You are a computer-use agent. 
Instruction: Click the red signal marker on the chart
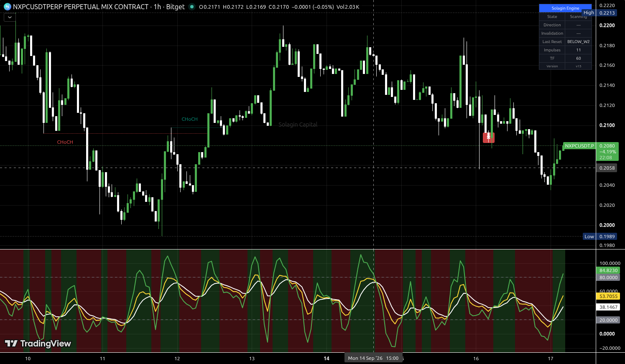(x=489, y=137)
